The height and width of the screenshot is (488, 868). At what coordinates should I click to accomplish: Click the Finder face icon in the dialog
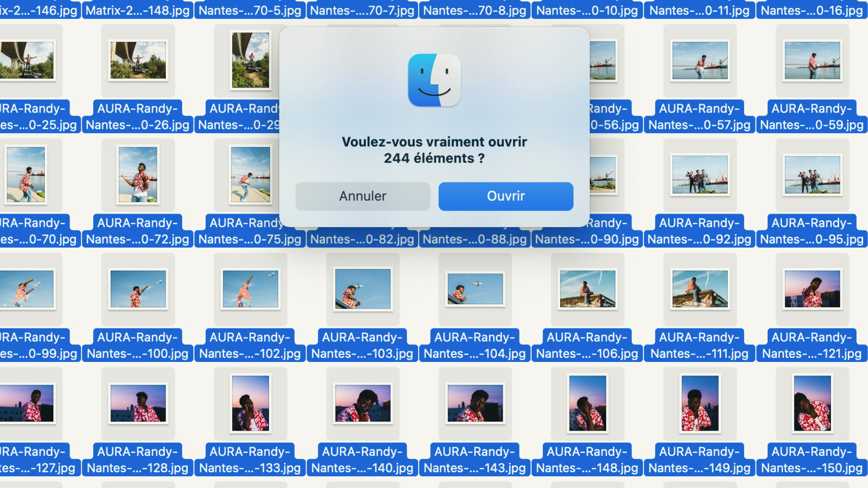point(434,80)
